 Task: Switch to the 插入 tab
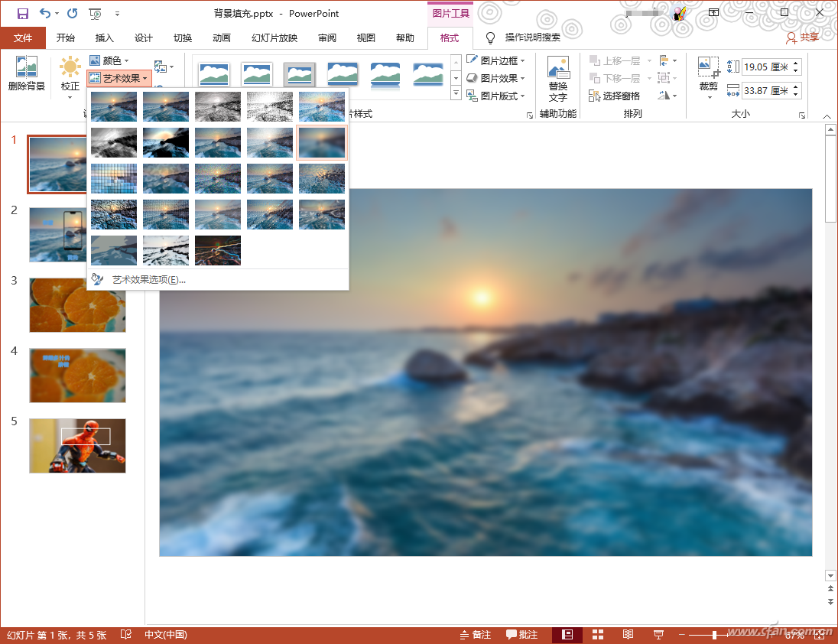click(x=104, y=38)
